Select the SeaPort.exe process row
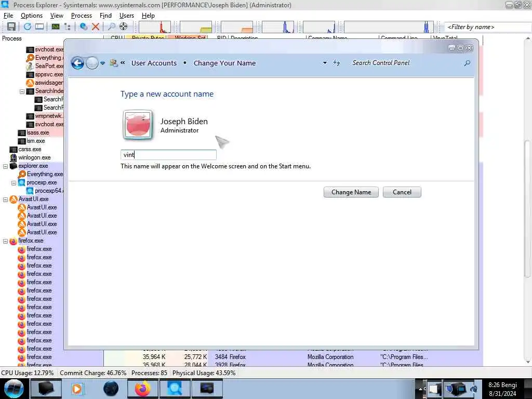532x399 pixels. click(x=49, y=66)
